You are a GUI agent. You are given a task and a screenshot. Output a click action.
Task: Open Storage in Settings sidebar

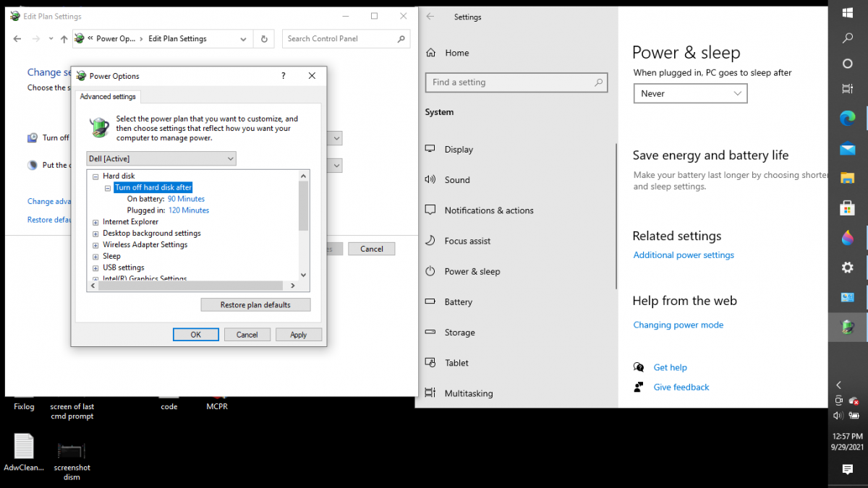click(x=459, y=333)
